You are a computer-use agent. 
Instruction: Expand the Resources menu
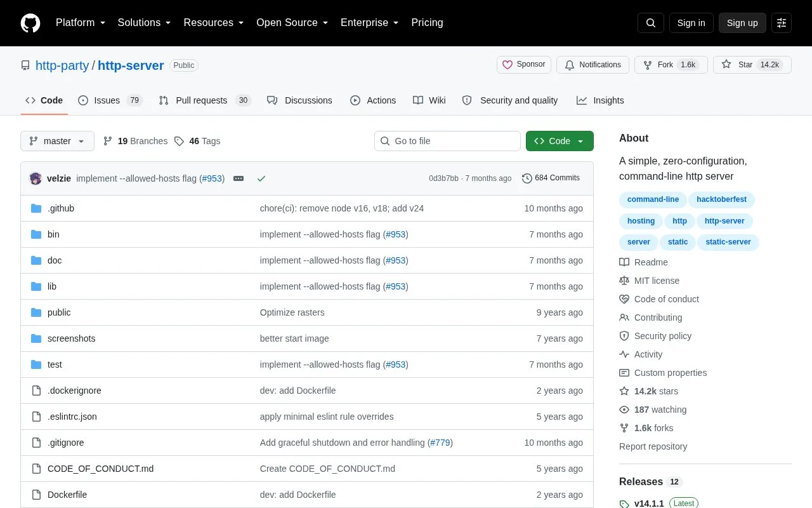click(214, 23)
